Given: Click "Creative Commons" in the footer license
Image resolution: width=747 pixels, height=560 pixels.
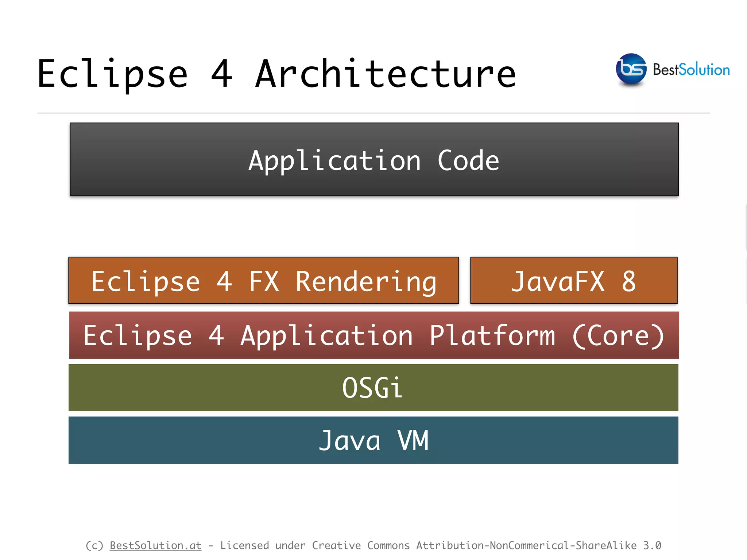Looking at the screenshot, I should click(361, 545).
